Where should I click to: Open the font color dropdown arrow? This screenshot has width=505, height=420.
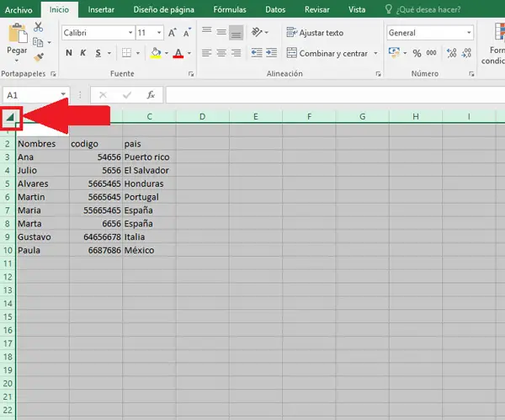point(189,53)
